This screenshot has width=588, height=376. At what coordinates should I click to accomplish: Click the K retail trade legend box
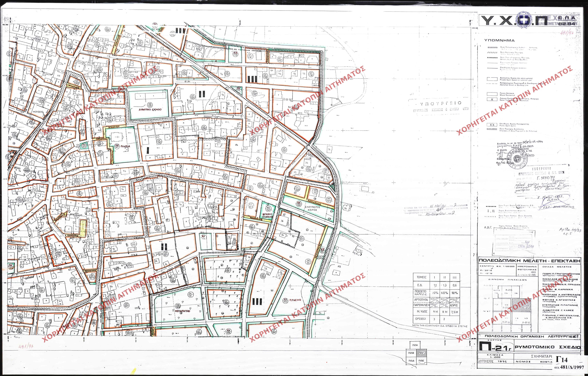[x=492, y=99]
